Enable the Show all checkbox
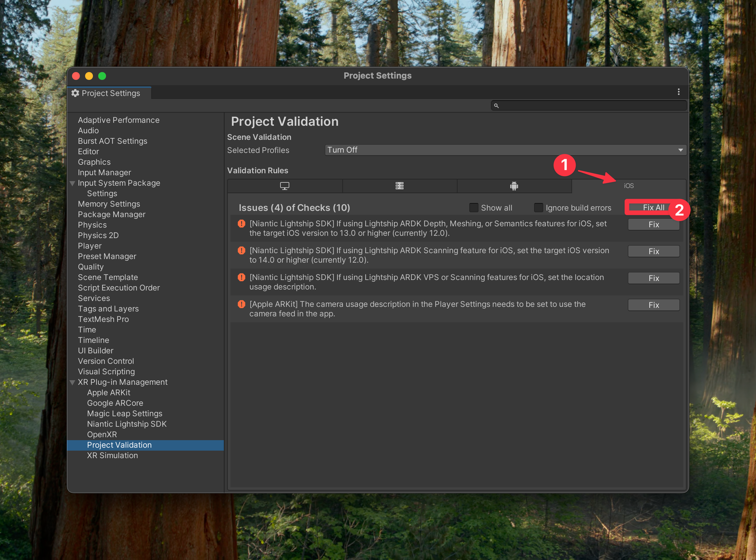 tap(474, 207)
